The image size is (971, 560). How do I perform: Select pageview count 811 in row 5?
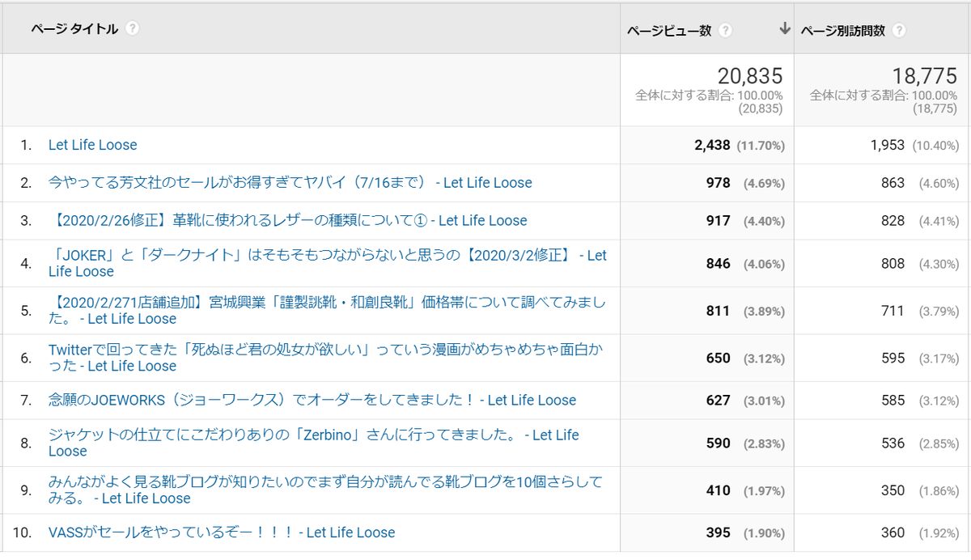click(x=719, y=311)
